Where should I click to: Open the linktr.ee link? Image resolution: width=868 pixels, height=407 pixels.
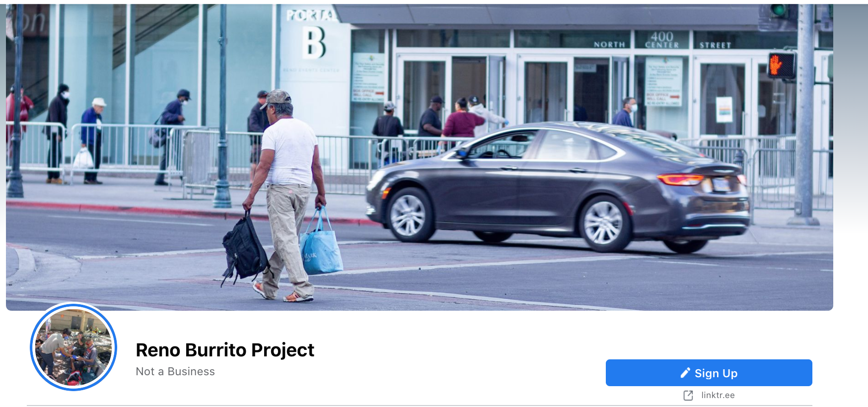[718, 395]
